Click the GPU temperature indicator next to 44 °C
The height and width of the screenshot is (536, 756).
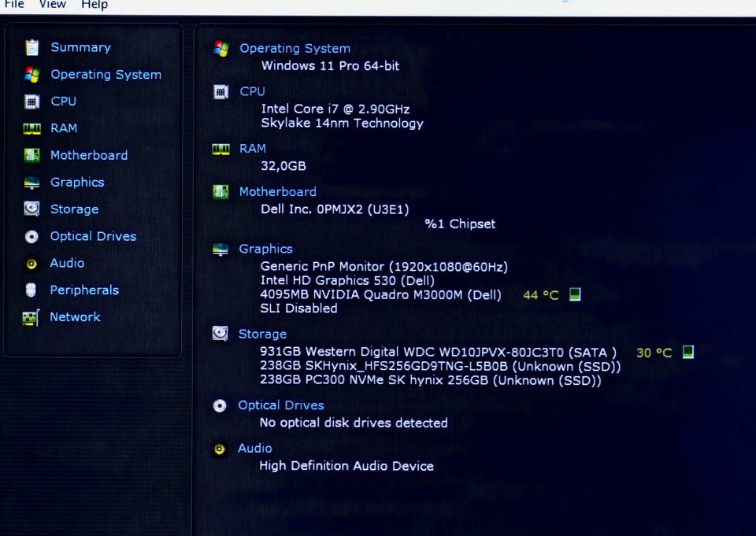pos(576,294)
